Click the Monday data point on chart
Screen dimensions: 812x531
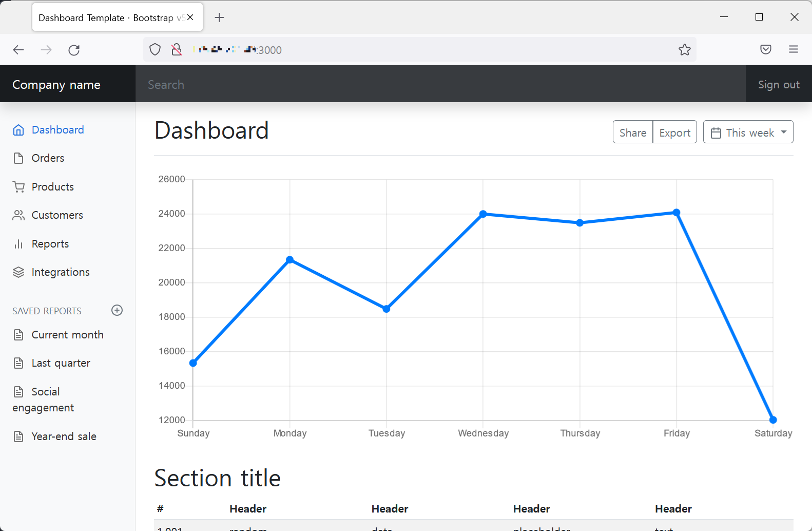(x=290, y=260)
